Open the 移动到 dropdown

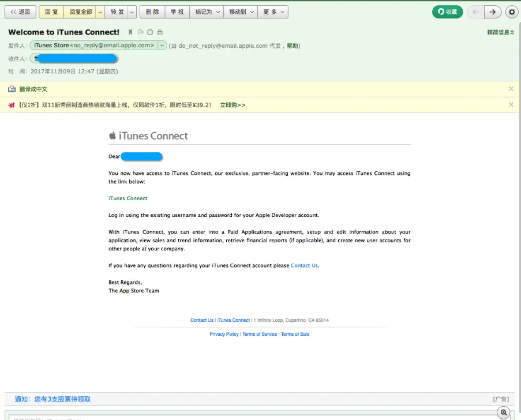pos(241,12)
